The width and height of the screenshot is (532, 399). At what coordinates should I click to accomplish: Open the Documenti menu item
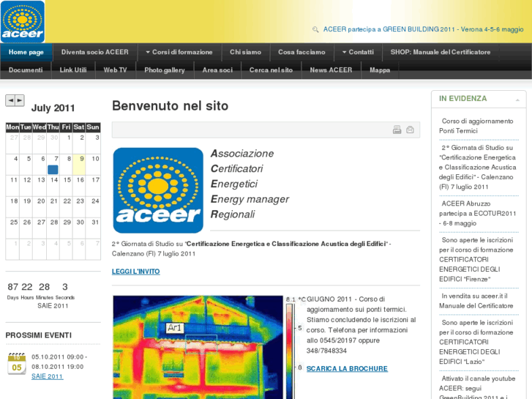[x=26, y=70]
